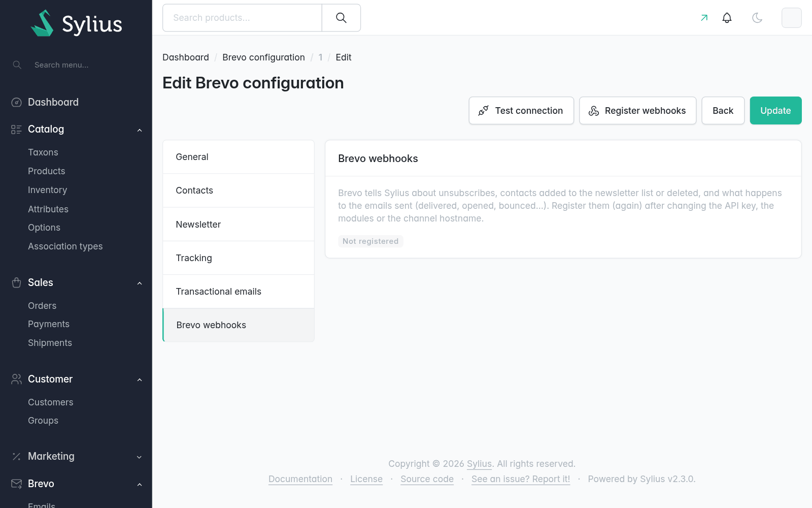
Task: Click the green Update button
Action: (776, 111)
